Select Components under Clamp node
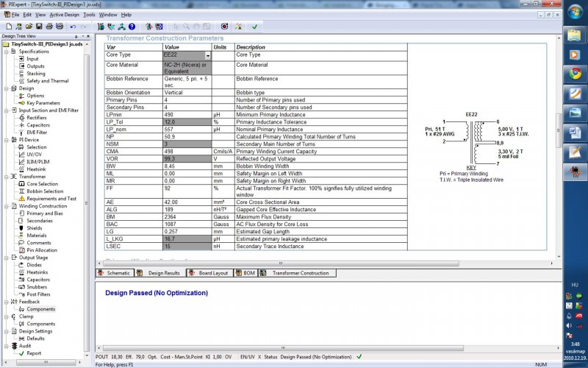Viewport: 588px width, 368px height. click(x=41, y=324)
